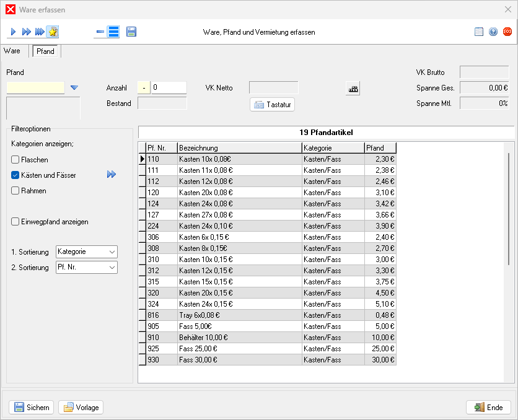518x420 pixels.
Task: Switch to the Ware tab
Action: coord(12,51)
